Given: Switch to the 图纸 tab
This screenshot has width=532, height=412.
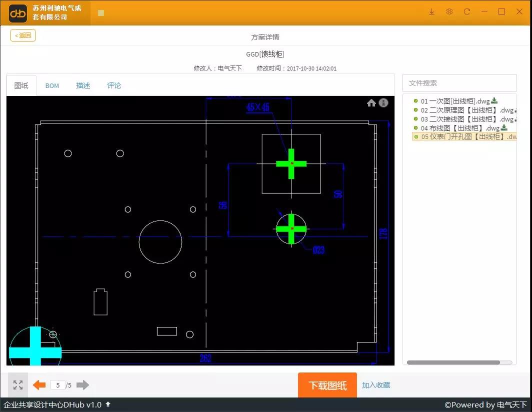Looking at the screenshot, I should click(x=21, y=85).
